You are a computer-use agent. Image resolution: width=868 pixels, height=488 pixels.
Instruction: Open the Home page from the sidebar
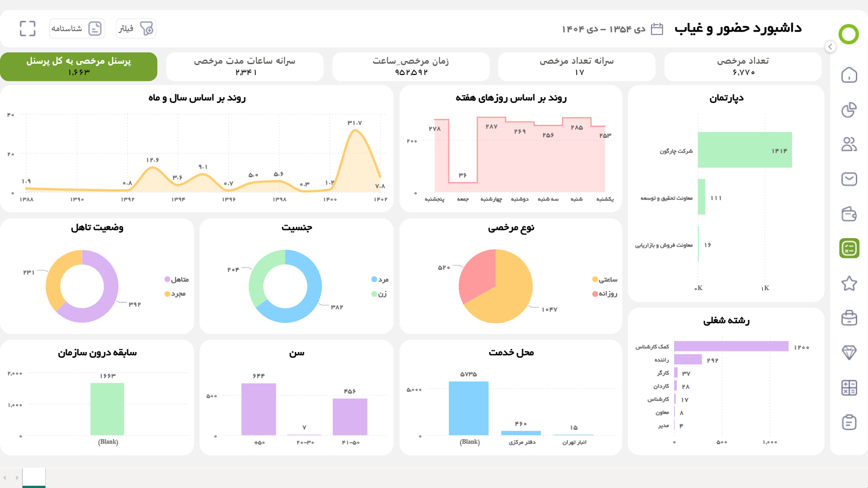click(x=850, y=75)
